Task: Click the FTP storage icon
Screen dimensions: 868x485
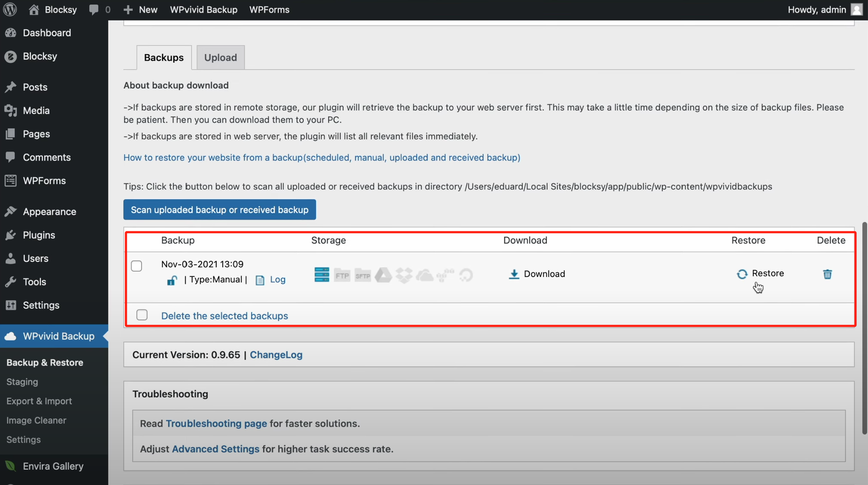Action: (342, 275)
